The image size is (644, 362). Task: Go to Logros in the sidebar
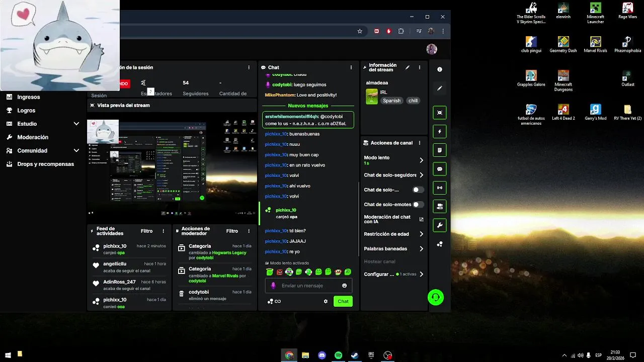click(26, 110)
